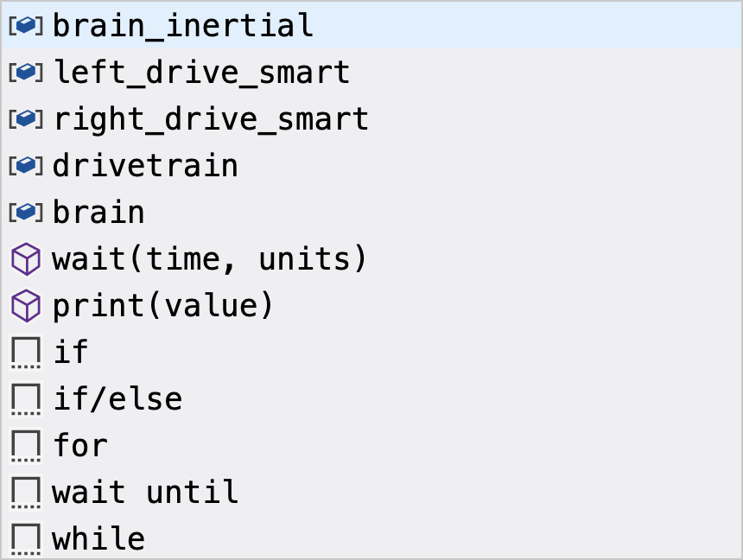The image size is (743, 560).
Task: Click the left_drive_smart motor icon
Action: (x=25, y=72)
